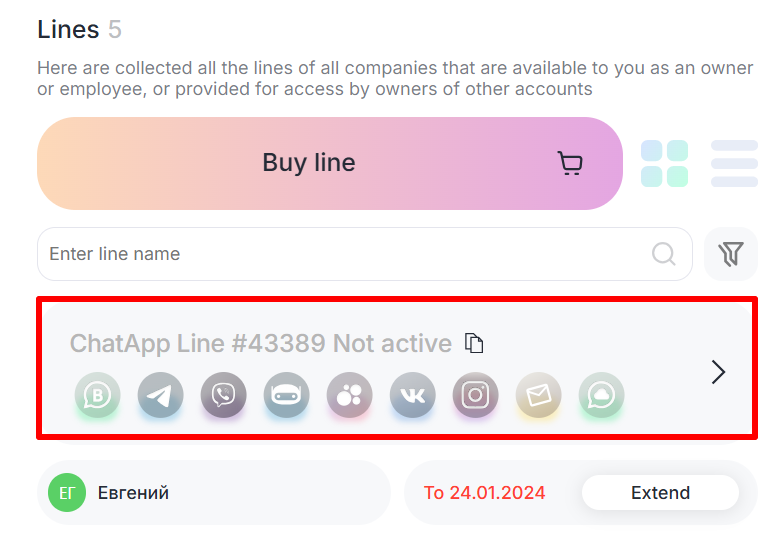The width and height of the screenshot is (779, 554).
Task: Click Extend to renew the line
Action: pyautogui.click(x=660, y=493)
